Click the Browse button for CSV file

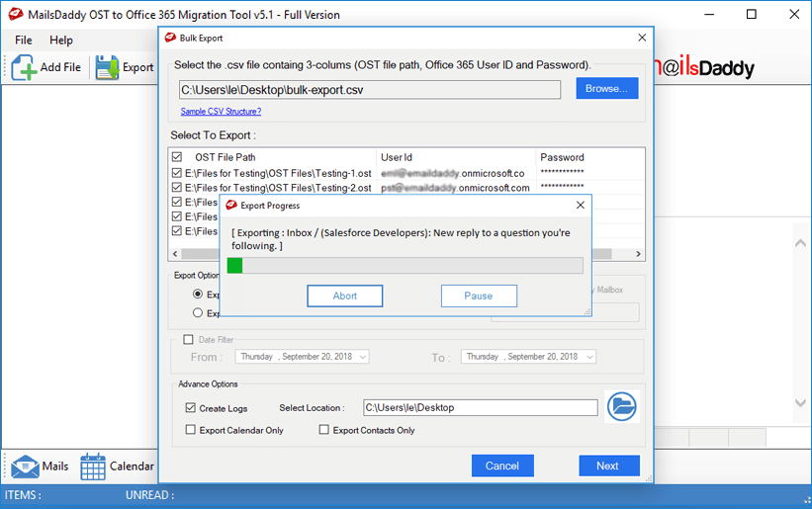(x=607, y=88)
